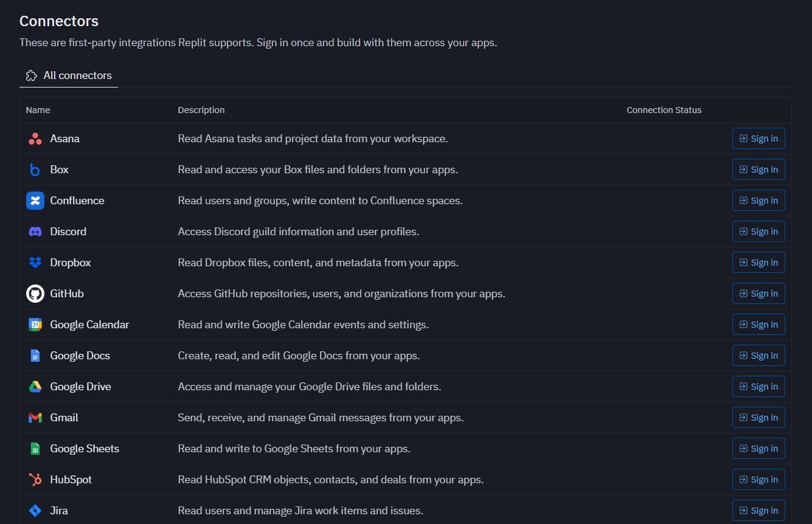Click the Gmail envelope icon
The height and width of the screenshot is (524, 812).
[x=35, y=418]
